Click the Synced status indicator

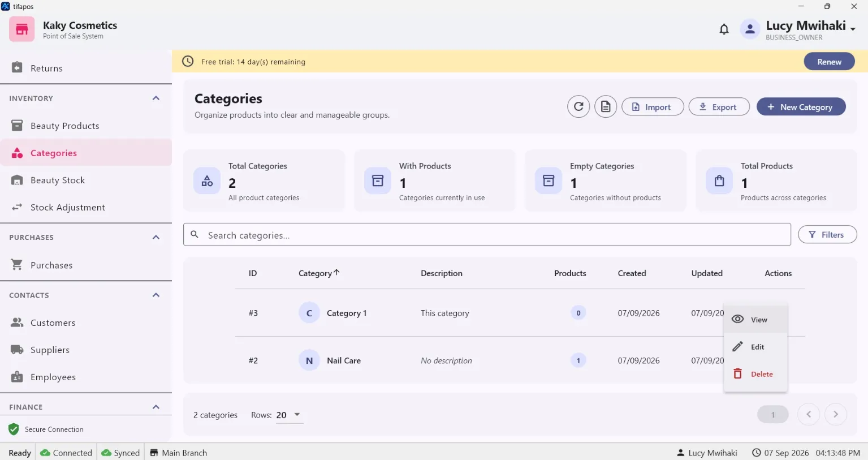coord(120,453)
